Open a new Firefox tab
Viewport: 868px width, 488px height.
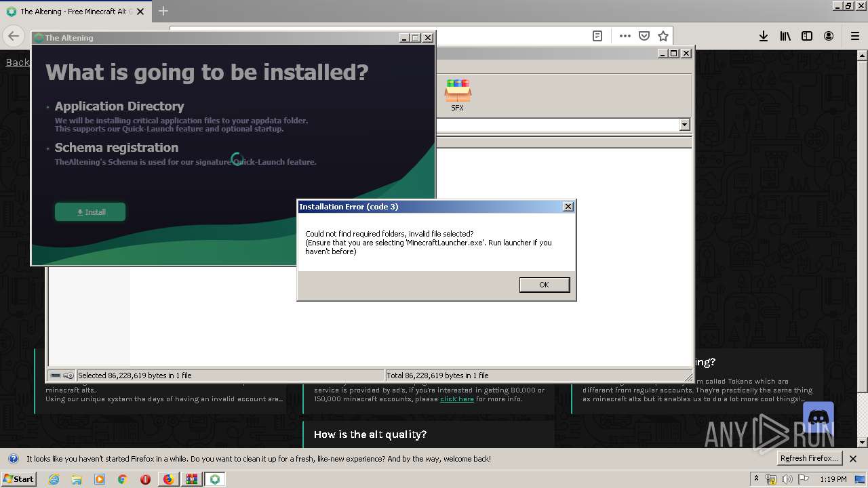click(163, 11)
